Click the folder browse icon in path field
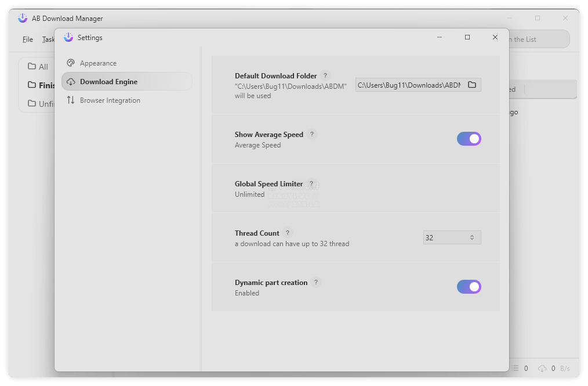Viewport: 588px width, 386px height. [x=472, y=85]
